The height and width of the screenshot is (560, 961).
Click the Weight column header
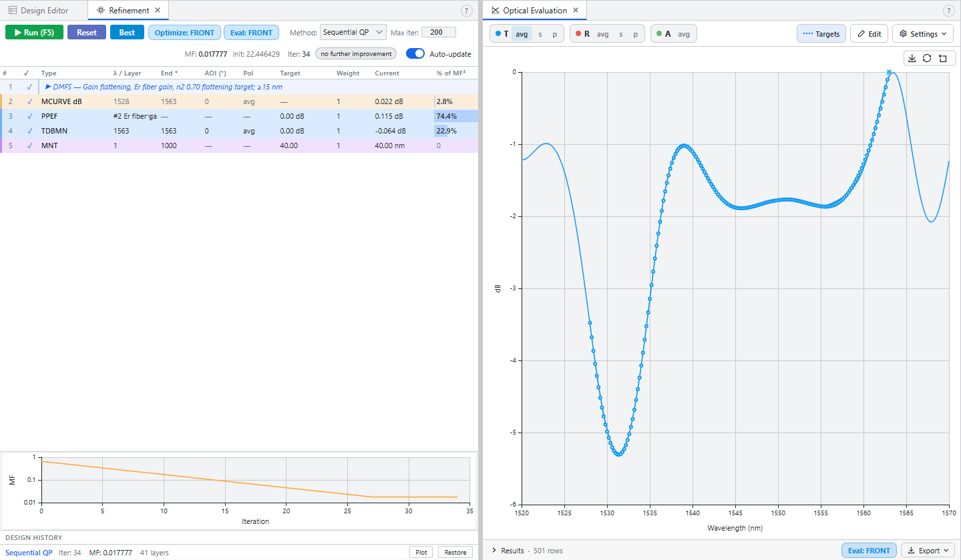[348, 73]
